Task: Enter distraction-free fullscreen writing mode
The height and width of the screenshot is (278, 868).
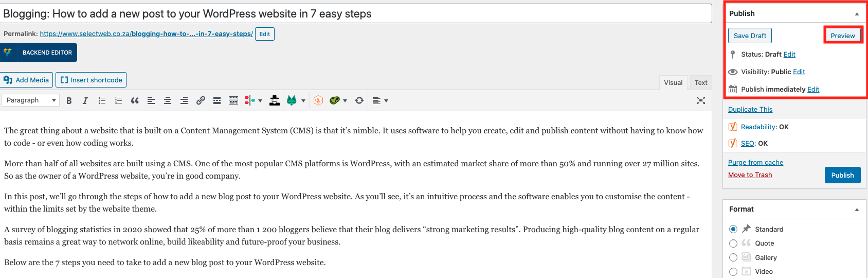Action: point(701,100)
